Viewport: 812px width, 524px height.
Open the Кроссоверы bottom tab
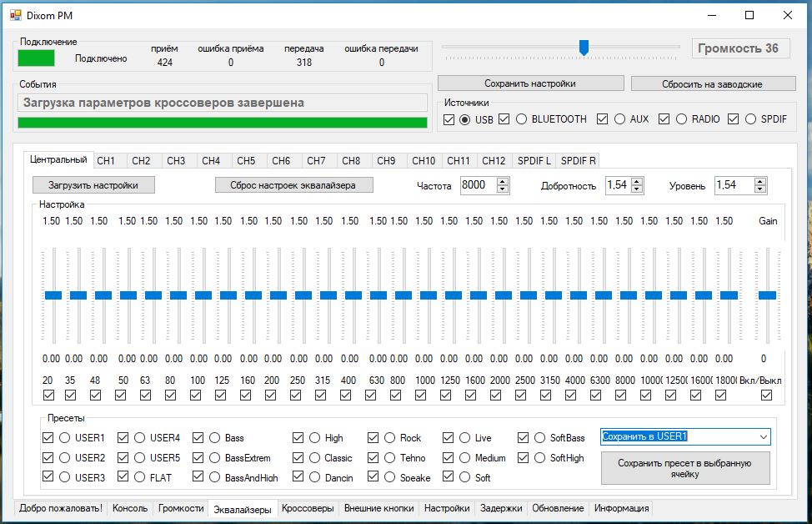pos(308,508)
